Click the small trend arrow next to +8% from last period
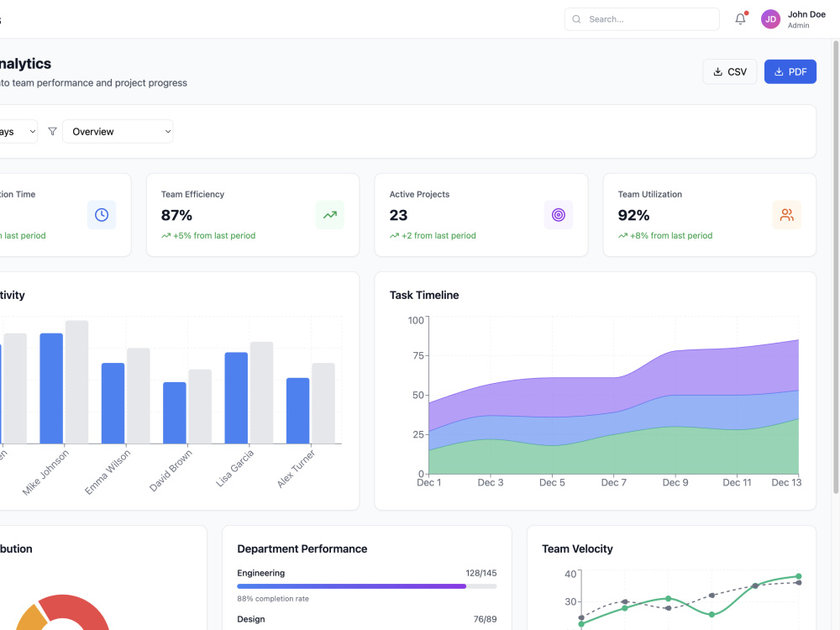This screenshot has height=630, width=840. [x=622, y=236]
